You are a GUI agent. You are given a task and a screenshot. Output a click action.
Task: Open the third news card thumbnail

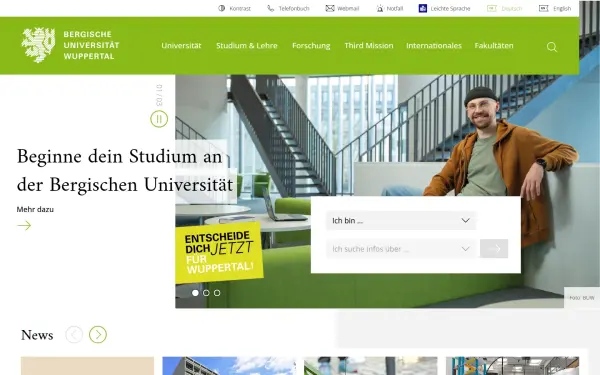coord(370,366)
